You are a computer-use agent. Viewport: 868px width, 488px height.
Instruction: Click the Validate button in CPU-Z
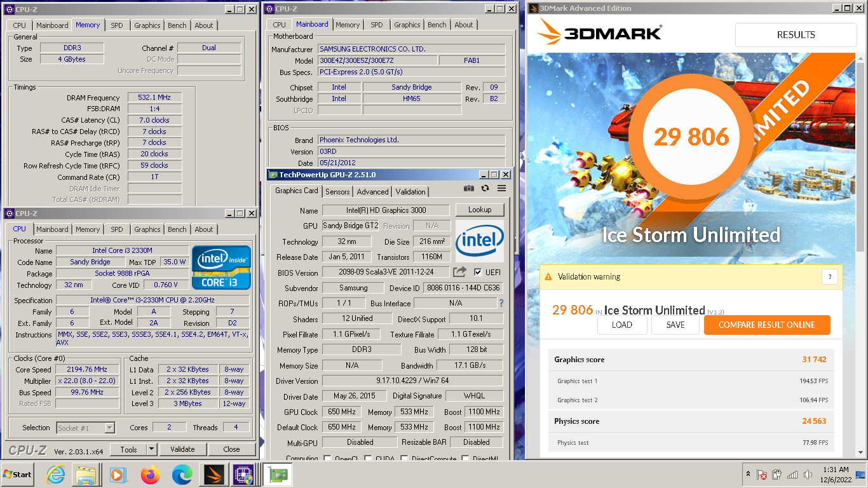click(x=182, y=449)
